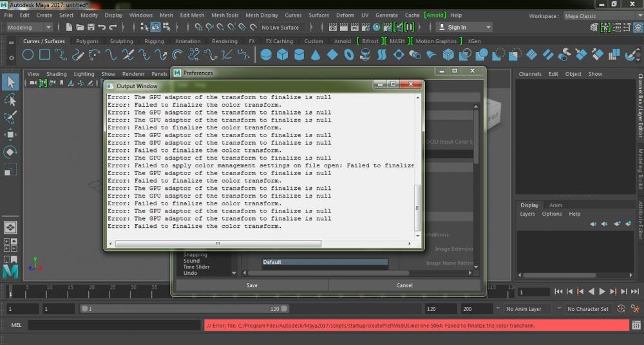Expand the Sign In dropdown
The width and height of the screenshot is (644, 345).
pos(464,28)
